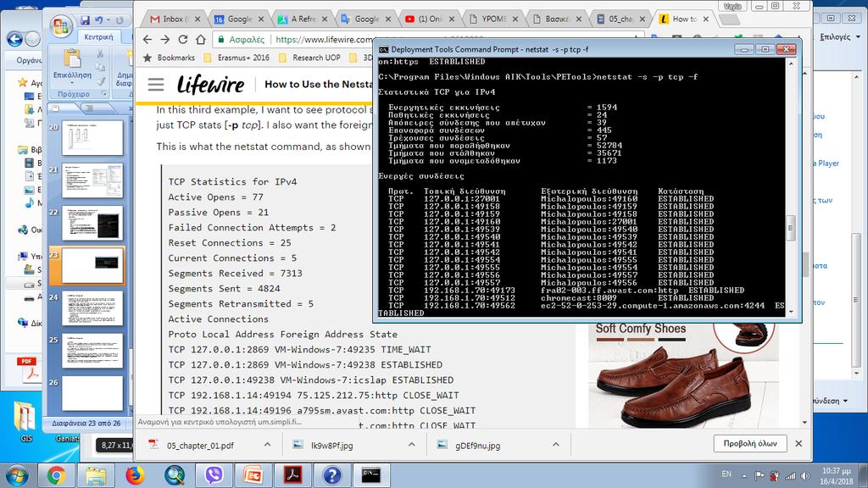Click the Επικόλληση paste icon
This screenshot has width=868, height=488.
point(72,58)
